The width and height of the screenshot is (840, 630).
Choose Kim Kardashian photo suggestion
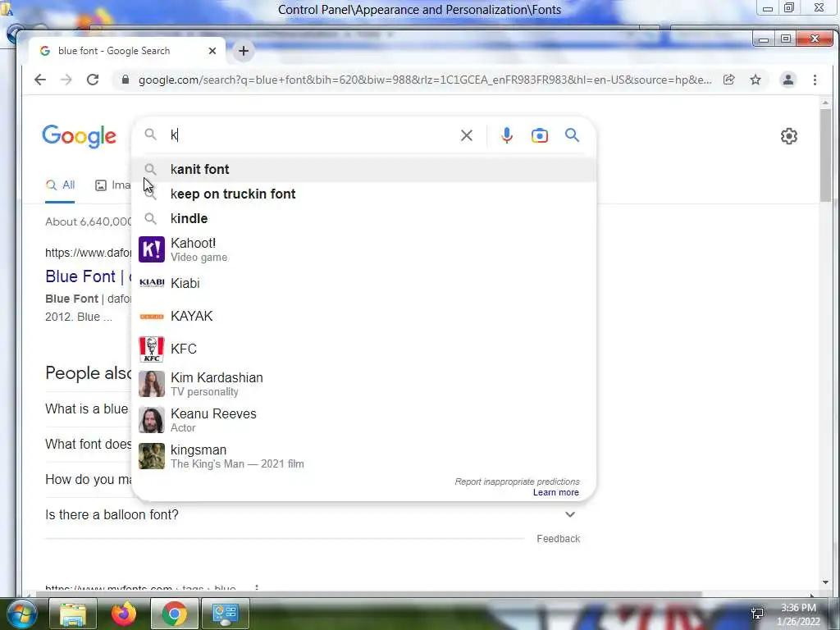152,384
